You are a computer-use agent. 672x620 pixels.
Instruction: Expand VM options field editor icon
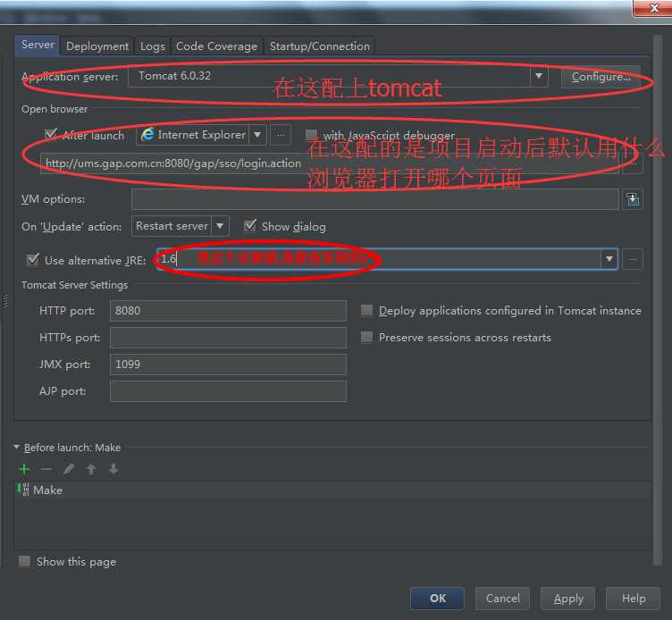[x=633, y=199]
